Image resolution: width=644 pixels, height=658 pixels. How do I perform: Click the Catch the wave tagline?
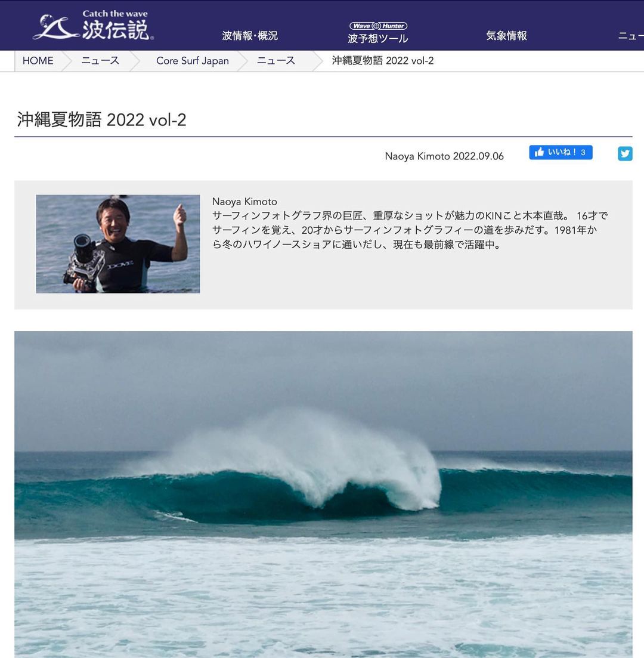(115, 14)
